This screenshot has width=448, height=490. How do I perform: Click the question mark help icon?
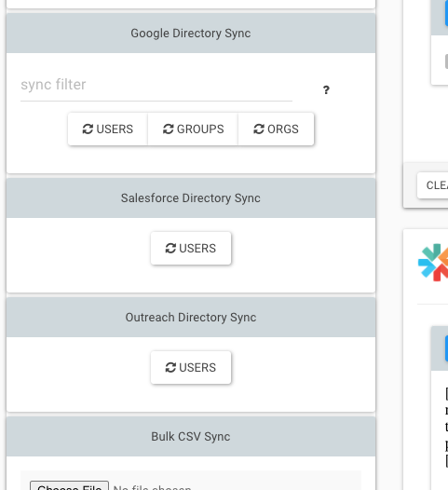[326, 90]
